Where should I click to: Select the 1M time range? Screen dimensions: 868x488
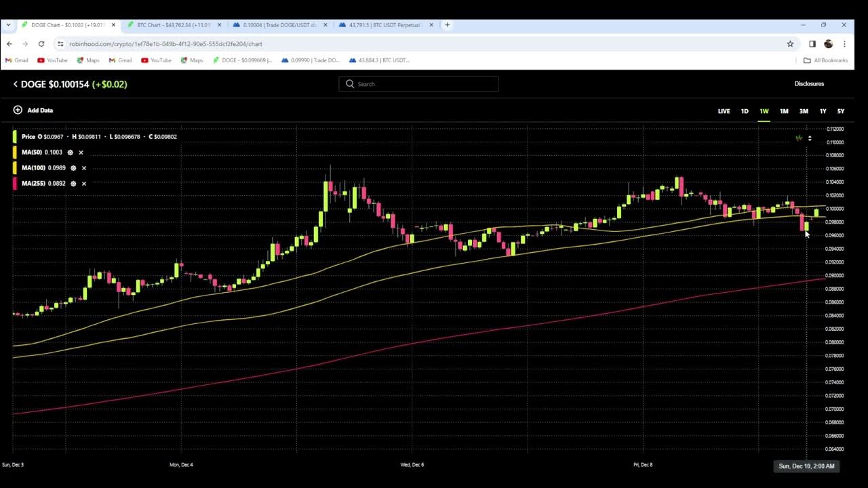[x=784, y=111]
